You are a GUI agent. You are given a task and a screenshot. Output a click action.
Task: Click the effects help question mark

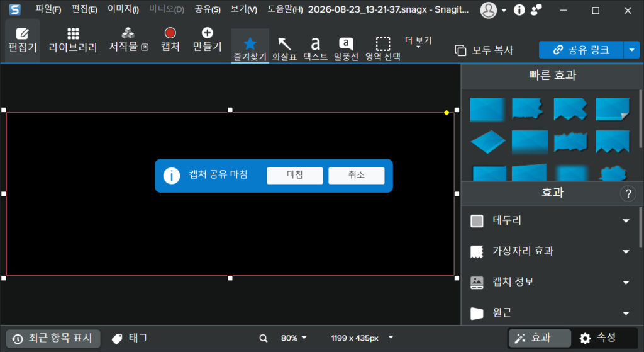(628, 193)
